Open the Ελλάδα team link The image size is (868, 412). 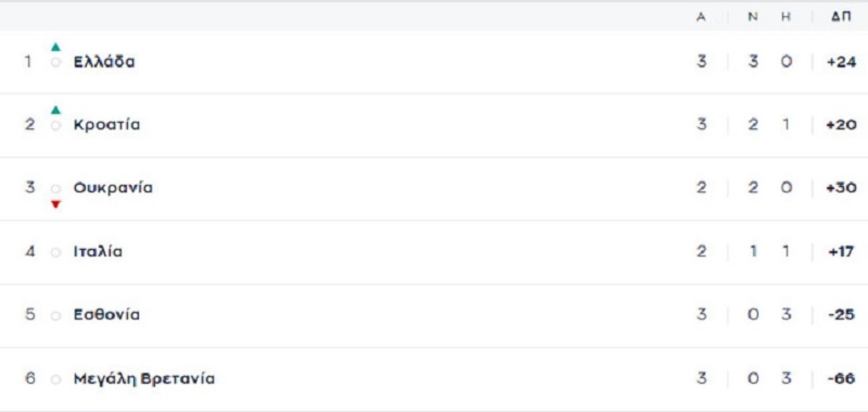[x=104, y=62]
